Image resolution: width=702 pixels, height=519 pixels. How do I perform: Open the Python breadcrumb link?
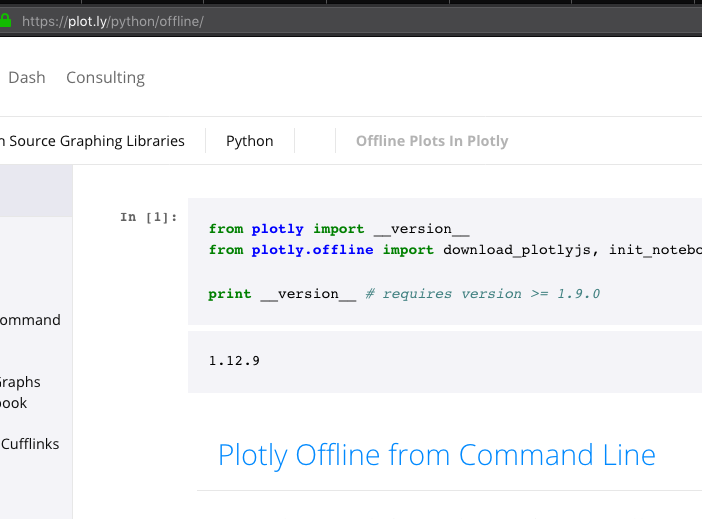(249, 141)
